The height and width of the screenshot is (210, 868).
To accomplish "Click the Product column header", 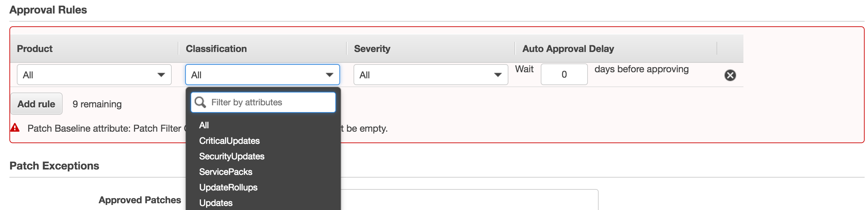I will (x=35, y=49).
